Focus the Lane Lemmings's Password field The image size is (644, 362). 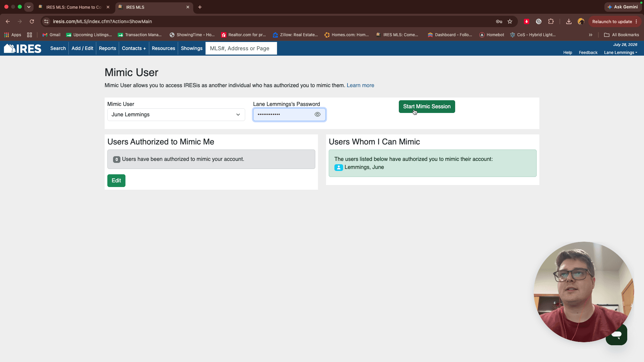[289, 115]
